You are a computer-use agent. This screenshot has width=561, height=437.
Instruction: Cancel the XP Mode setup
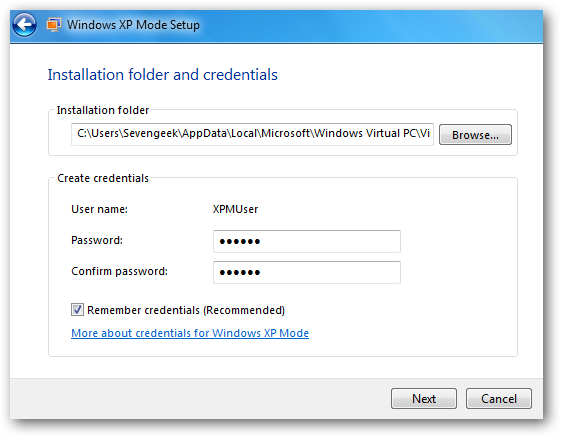click(499, 398)
